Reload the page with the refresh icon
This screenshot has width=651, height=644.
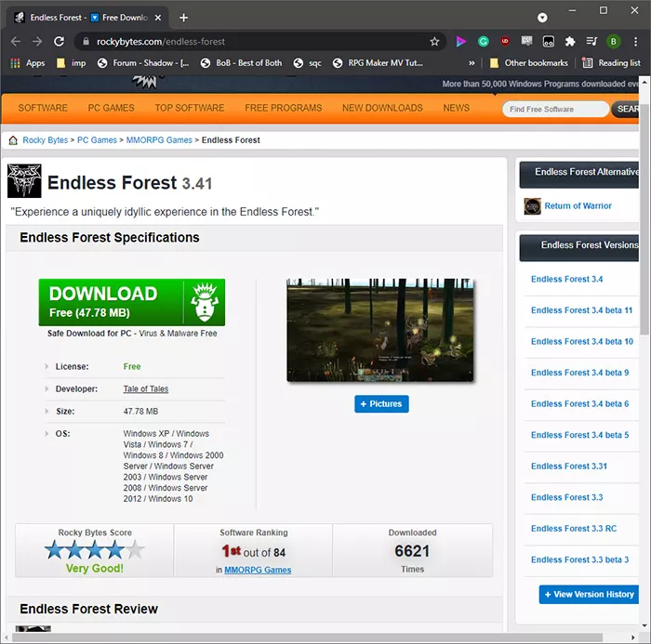click(x=59, y=42)
